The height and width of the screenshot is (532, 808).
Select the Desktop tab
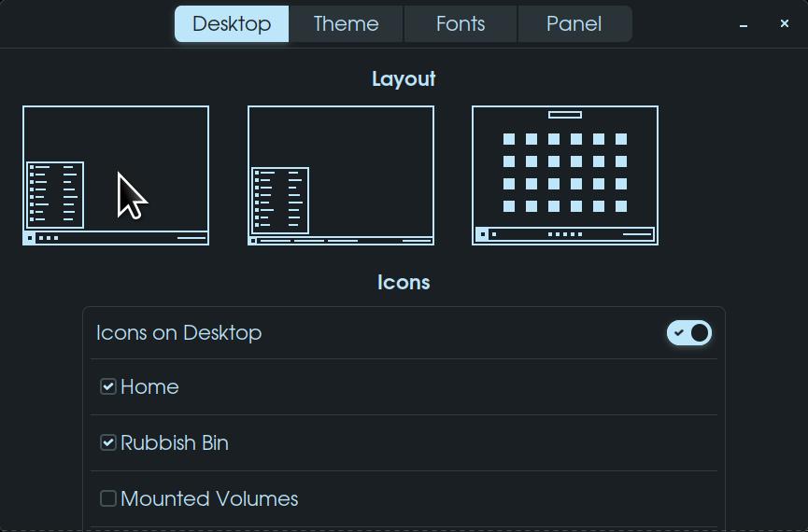coord(232,24)
